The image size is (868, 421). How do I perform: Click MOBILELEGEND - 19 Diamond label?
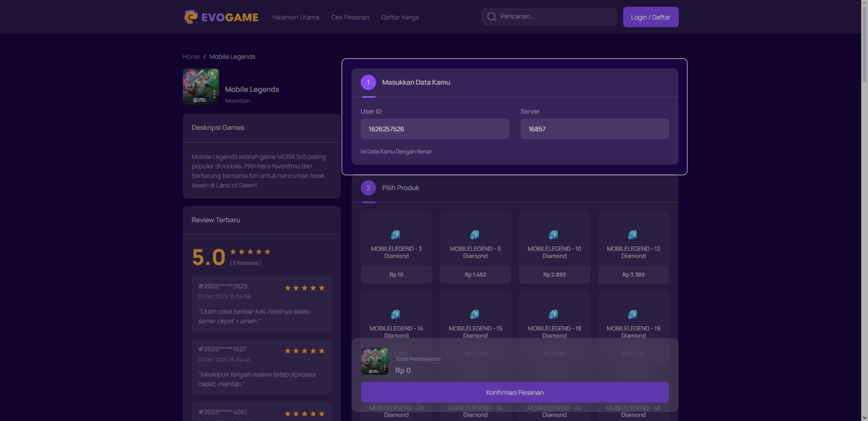tap(634, 332)
